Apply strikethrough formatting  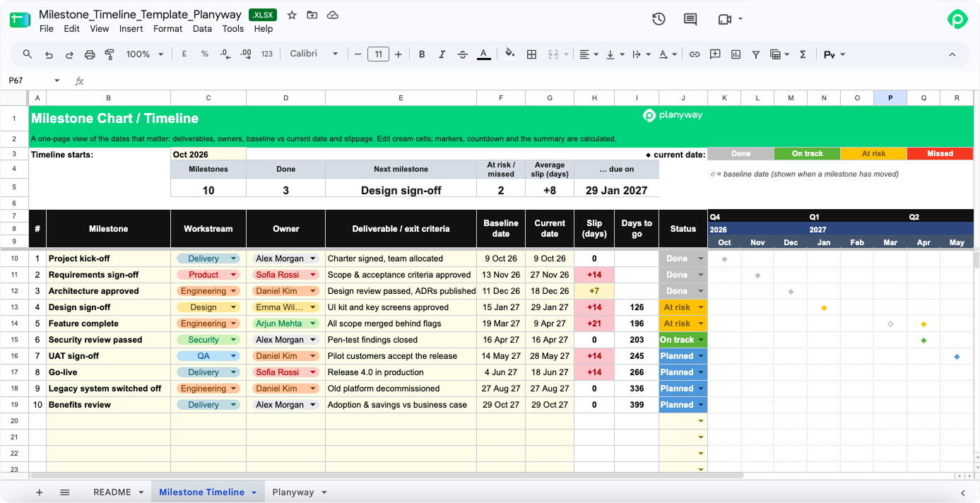463,54
